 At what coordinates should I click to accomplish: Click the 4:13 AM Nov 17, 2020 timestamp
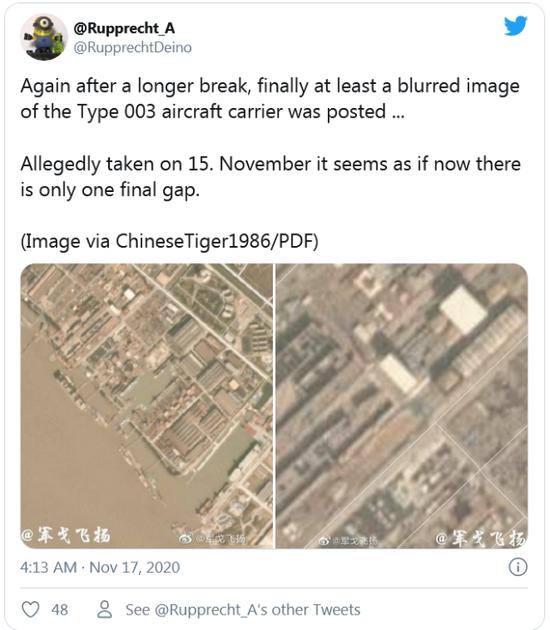tap(100, 567)
